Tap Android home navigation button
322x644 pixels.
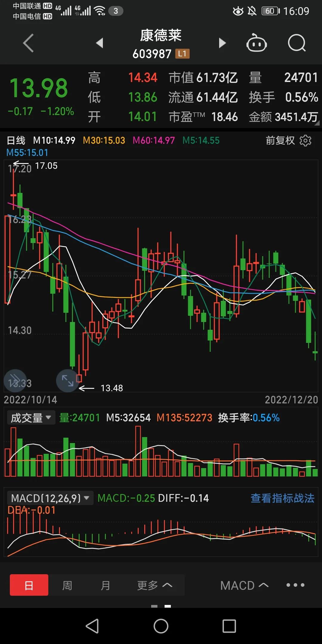pyautogui.click(x=161, y=626)
